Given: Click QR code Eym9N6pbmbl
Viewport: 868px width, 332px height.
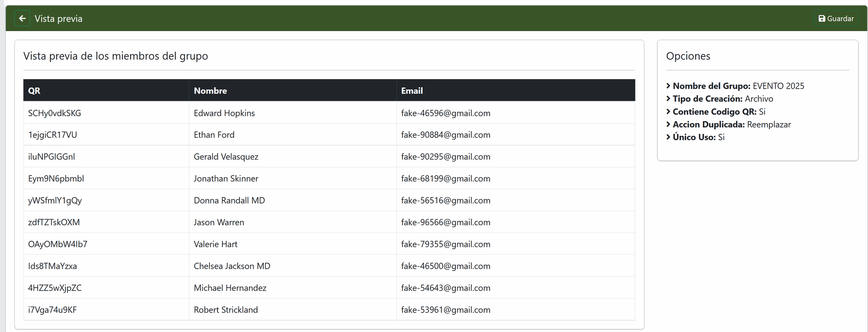Looking at the screenshot, I should coord(56,179).
